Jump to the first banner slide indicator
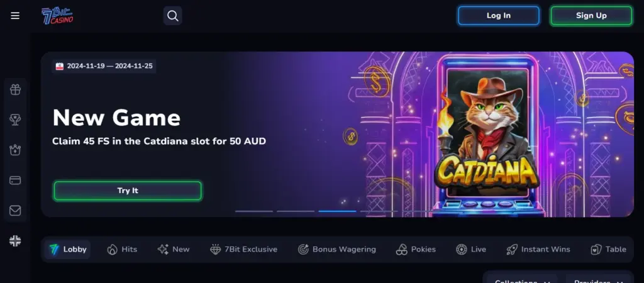Image resolution: width=644 pixels, height=283 pixels. 254,211
